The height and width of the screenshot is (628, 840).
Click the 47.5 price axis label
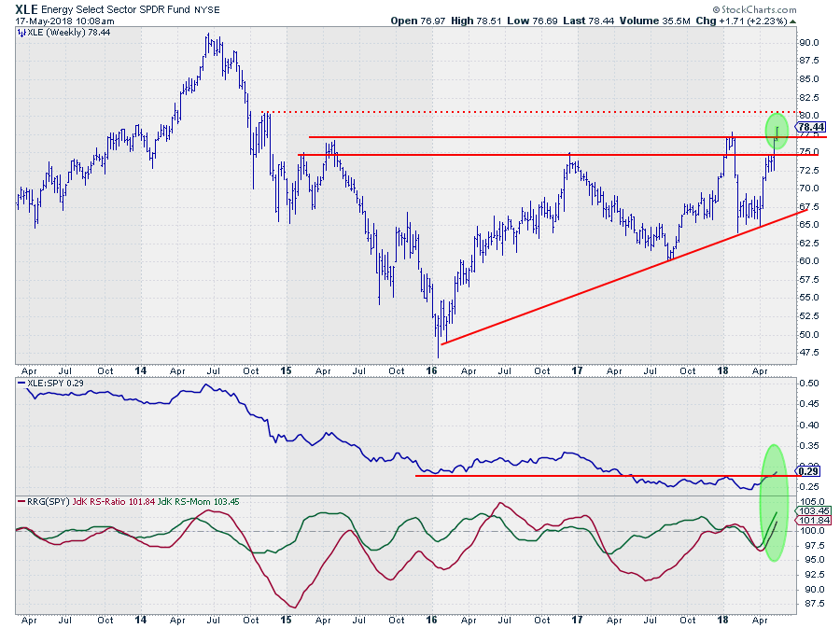(808, 353)
